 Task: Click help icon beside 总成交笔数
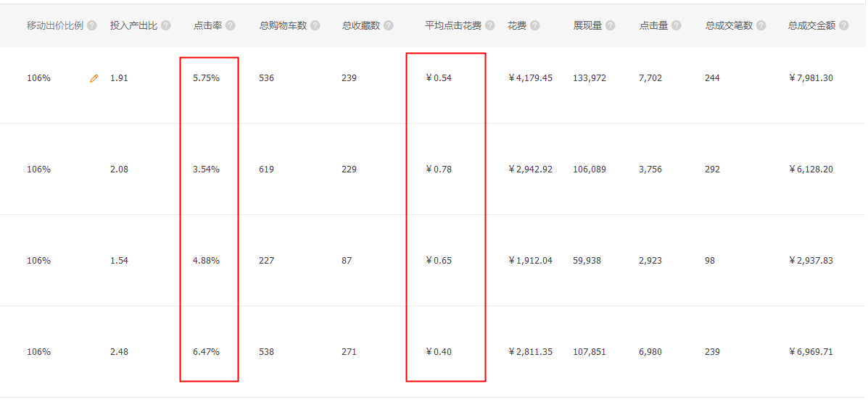coord(761,25)
